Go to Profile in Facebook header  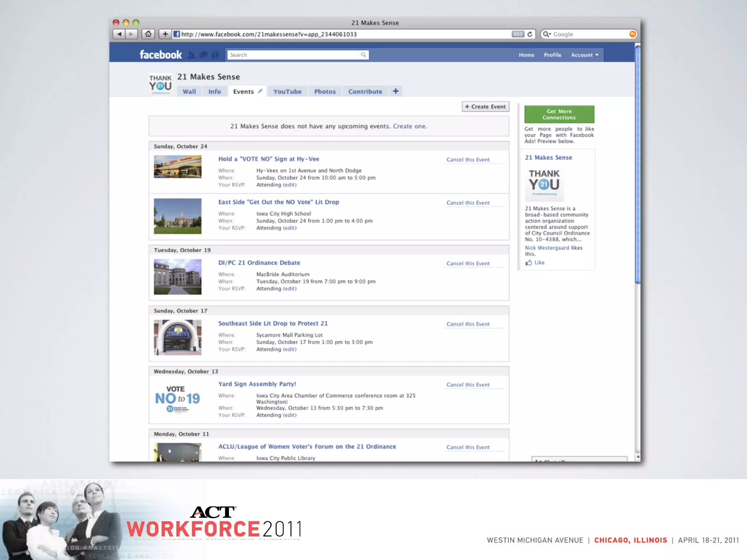pyautogui.click(x=553, y=55)
